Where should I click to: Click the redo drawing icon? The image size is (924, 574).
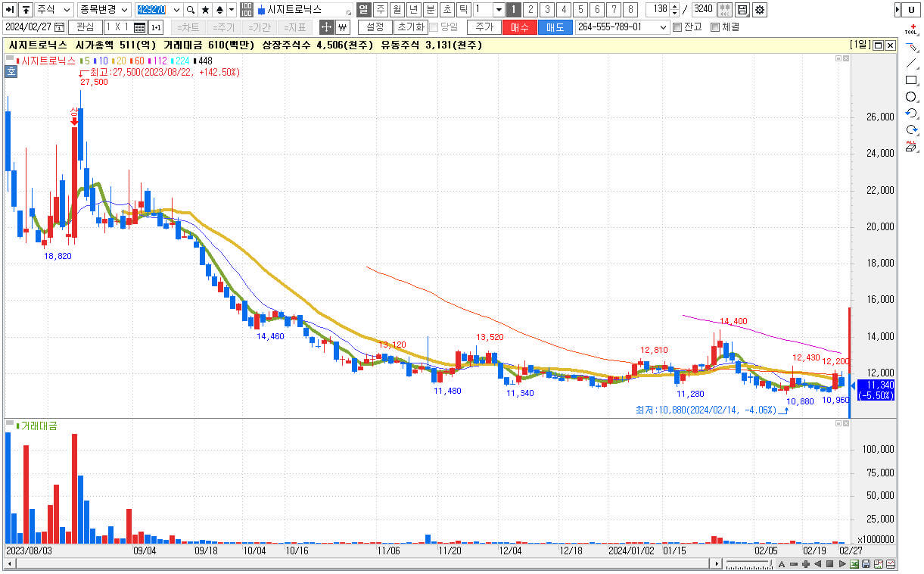click(911, 130)
